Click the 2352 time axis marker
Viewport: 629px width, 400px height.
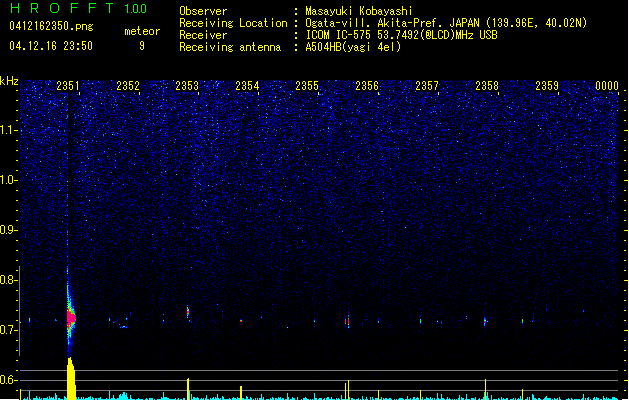pyautogui.click(x=128, y=86)
